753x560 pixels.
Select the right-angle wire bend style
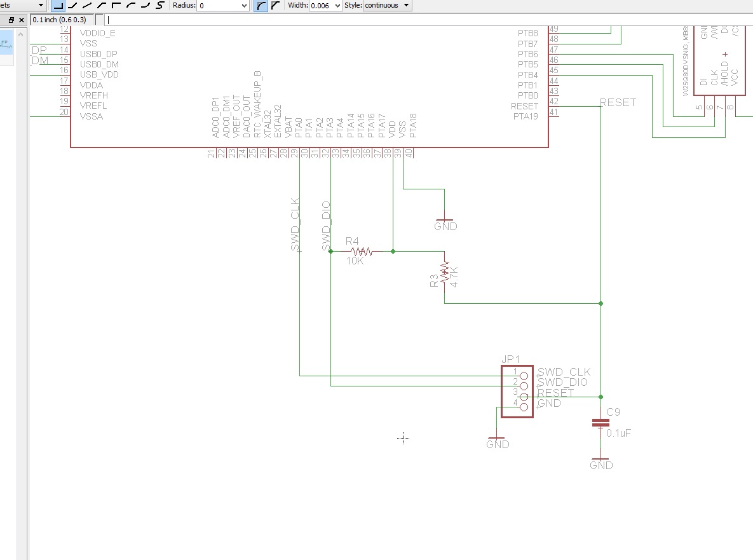(58, 5)
